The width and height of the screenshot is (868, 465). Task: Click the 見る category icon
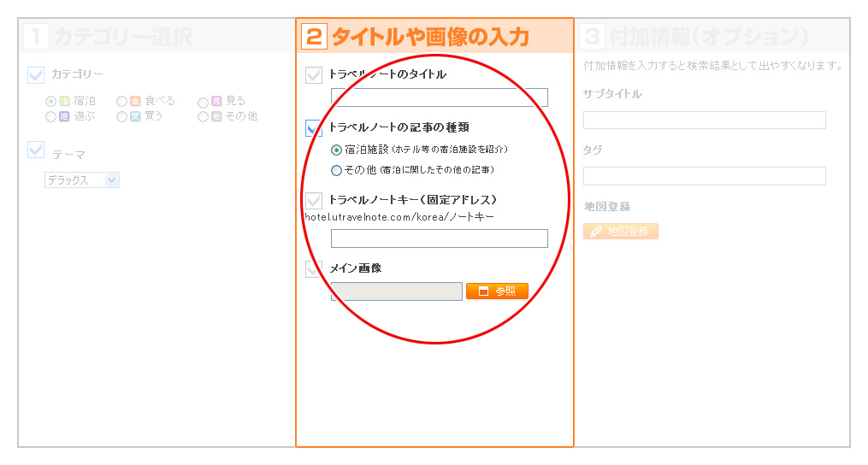pyautogui.click(x=216, y=101)
